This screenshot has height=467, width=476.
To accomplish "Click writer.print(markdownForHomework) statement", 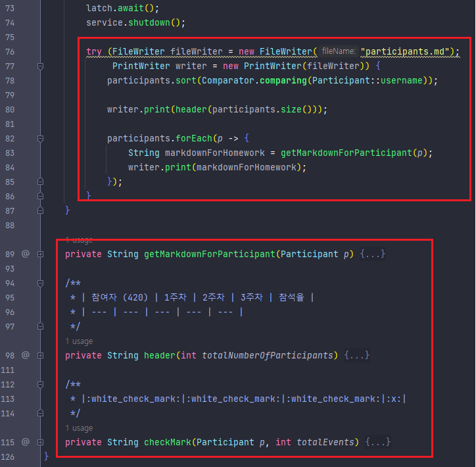I will 217,167.
